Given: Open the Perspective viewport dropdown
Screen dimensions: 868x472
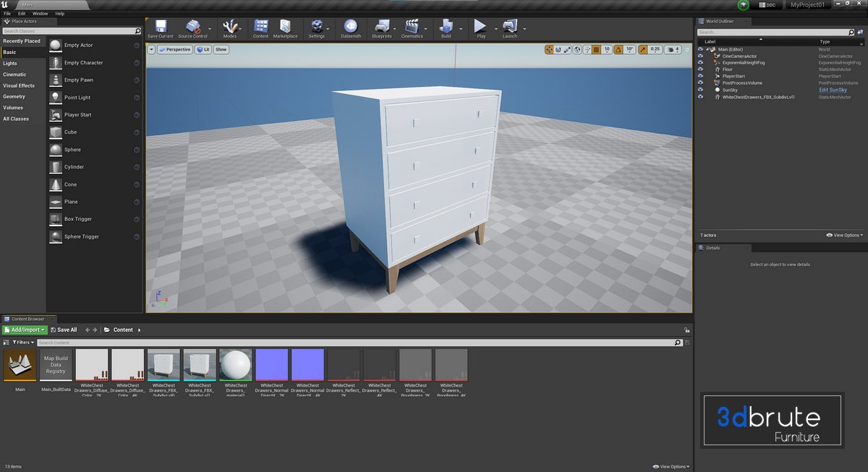Looking at the screenshot, I should (x=174, y=50).
